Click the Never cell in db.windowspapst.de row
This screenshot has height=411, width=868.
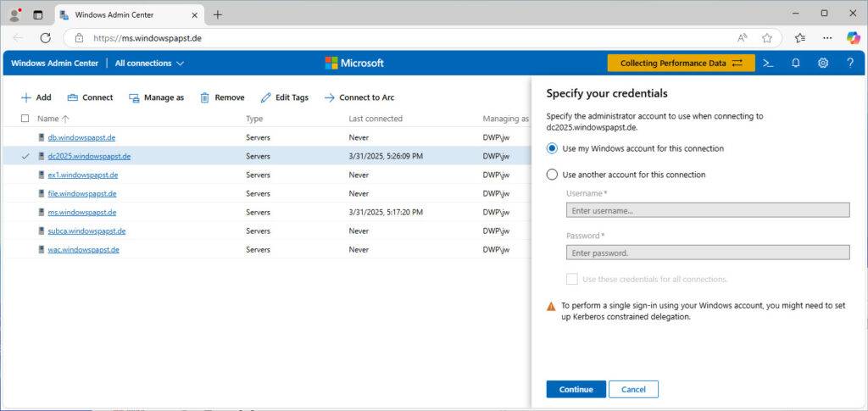[359, 137]
